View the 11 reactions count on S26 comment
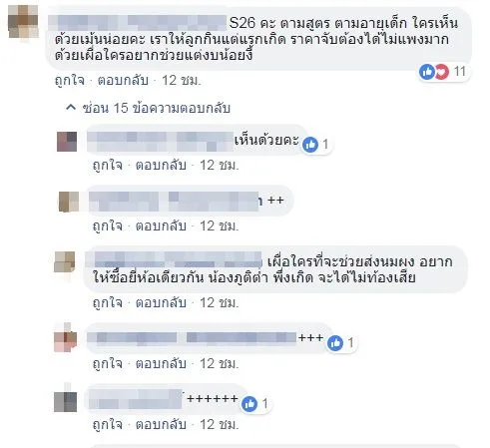Image resolution: width=490 pixels, height=448 pixels. click(460, 72)
